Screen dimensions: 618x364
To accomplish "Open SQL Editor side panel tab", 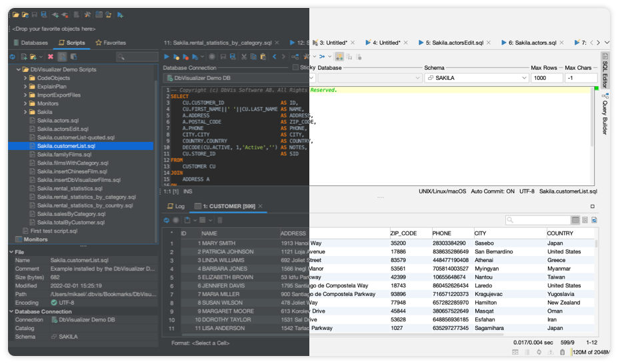I will (x=605, y=70).
